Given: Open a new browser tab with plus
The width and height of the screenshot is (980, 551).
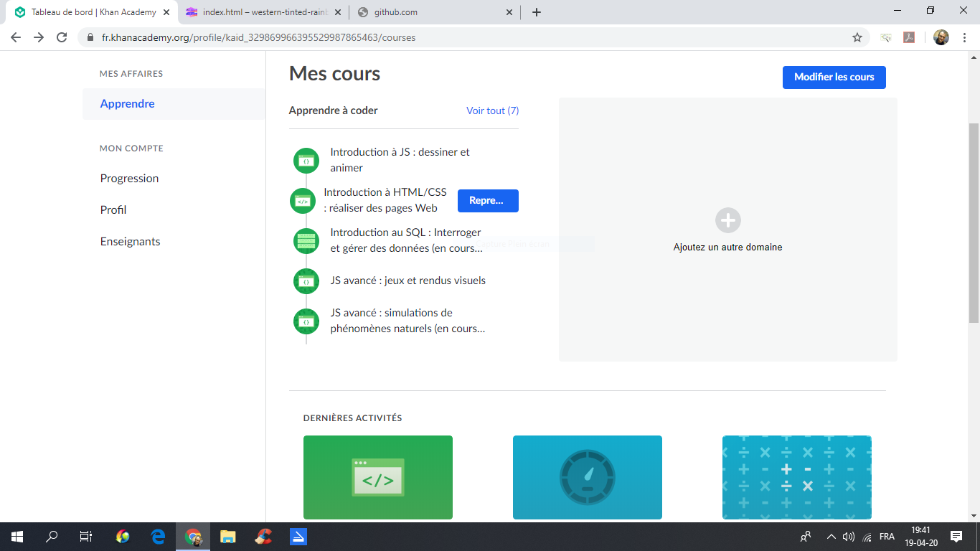Looking at the screenshot, I should (537, 12).
